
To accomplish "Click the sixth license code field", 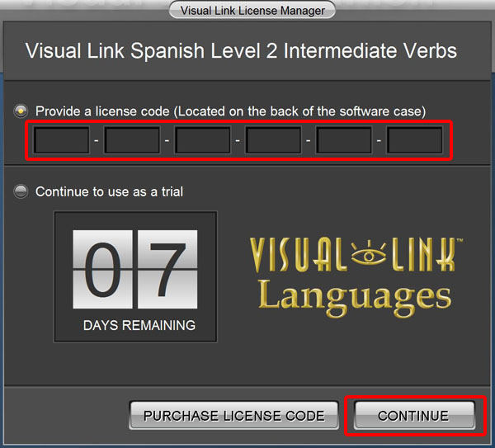I will click(x=415, y=140).
